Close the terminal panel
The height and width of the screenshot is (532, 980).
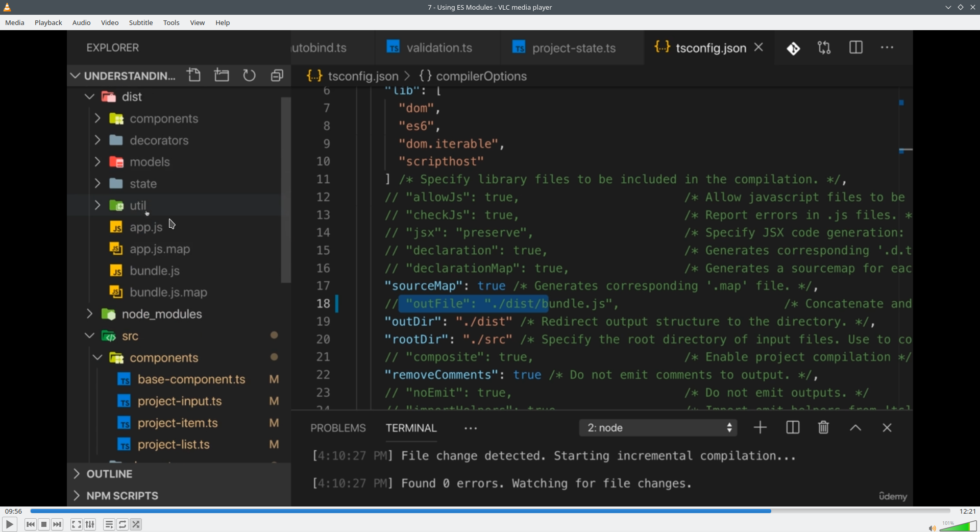coord(887,428)
